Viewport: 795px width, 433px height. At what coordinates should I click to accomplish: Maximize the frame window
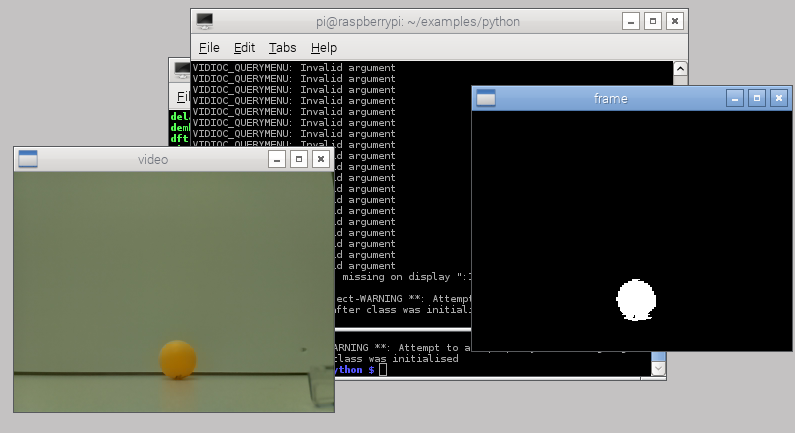coord(756,98)
